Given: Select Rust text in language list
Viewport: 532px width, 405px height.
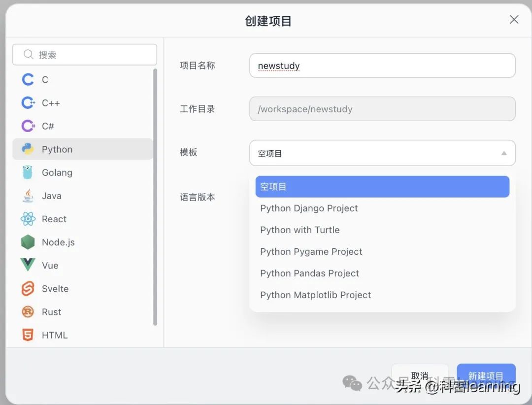Looking at the screenshot, I should click(51, 312).
